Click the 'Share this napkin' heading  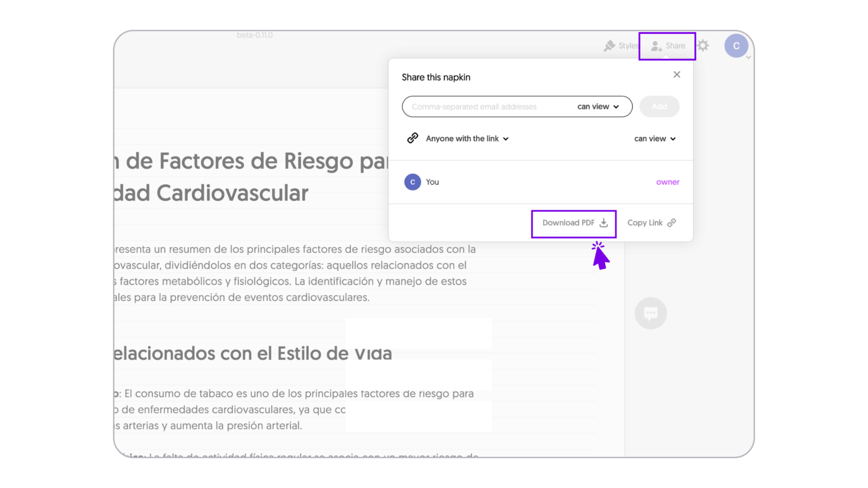[x=436, y=77]
